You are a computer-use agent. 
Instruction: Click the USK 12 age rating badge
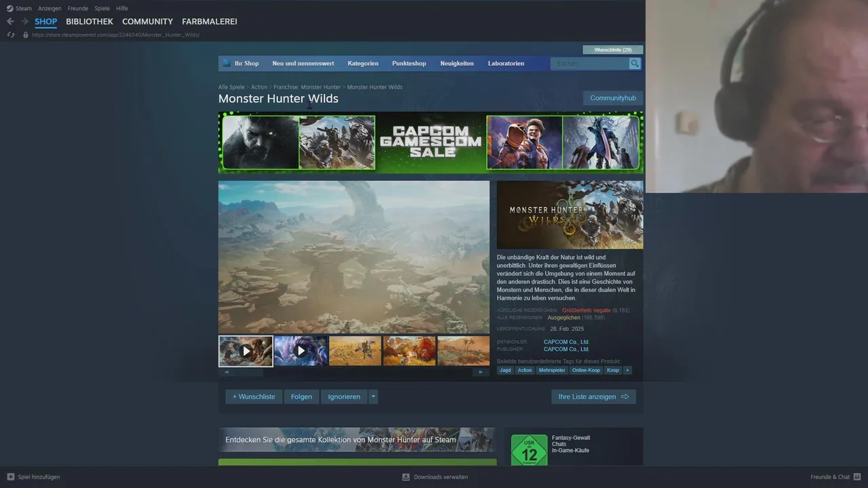(x=529, y=451)
